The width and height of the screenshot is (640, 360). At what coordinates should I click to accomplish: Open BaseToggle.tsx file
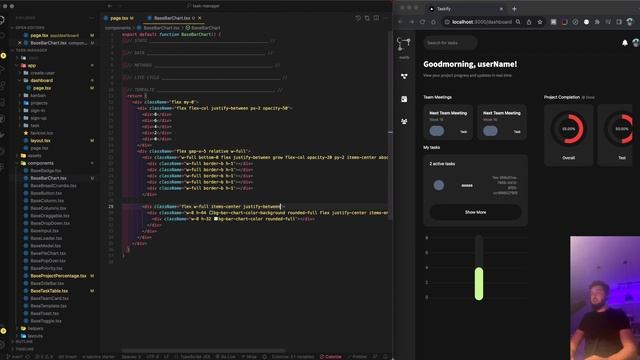(x=46, y=321)
